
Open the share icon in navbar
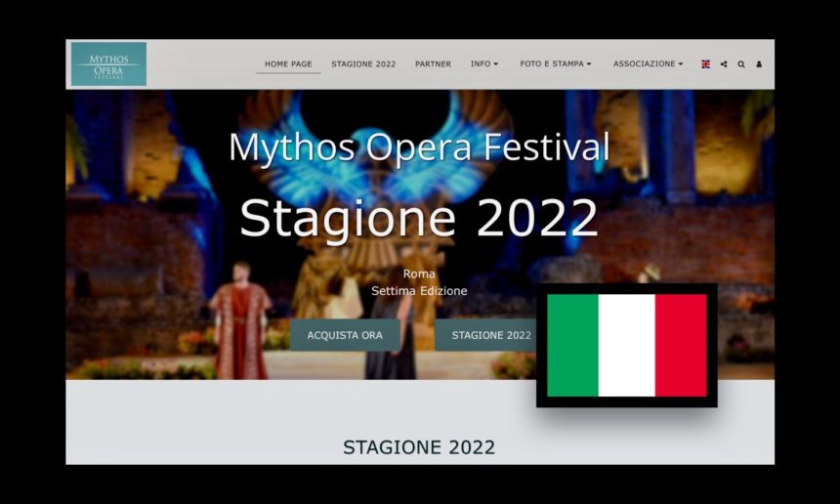pos(724,64)
